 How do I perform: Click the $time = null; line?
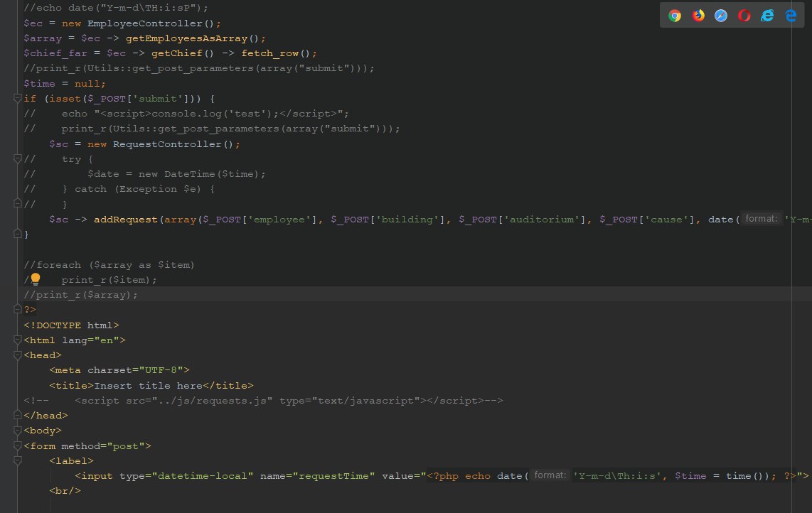(65, 83)
